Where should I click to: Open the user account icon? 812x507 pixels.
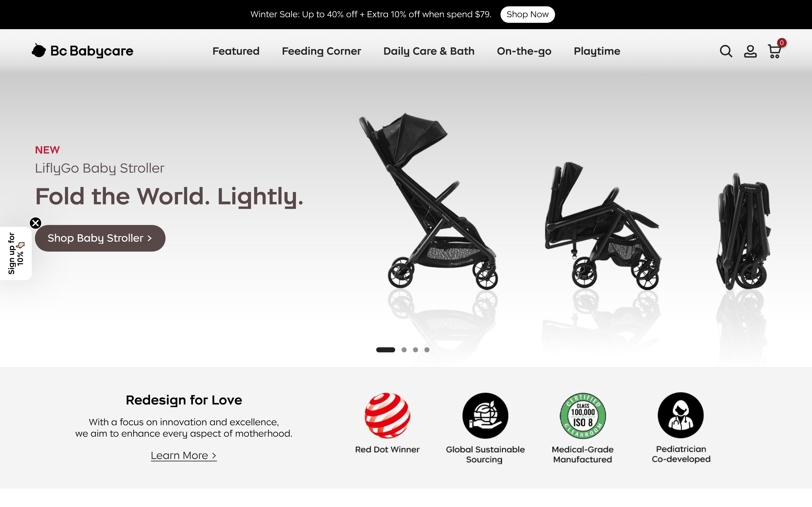click(x=750, y=51)
